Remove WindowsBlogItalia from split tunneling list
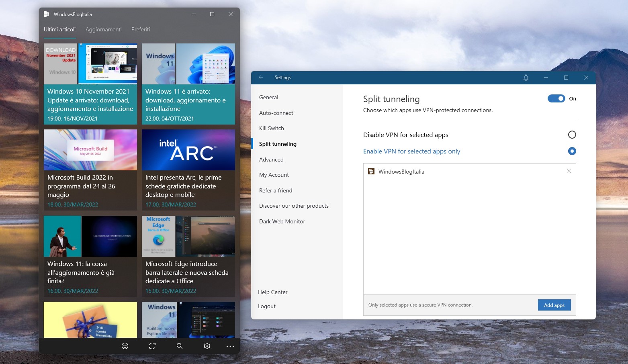 pyautogui.click(x=569, y=172)
